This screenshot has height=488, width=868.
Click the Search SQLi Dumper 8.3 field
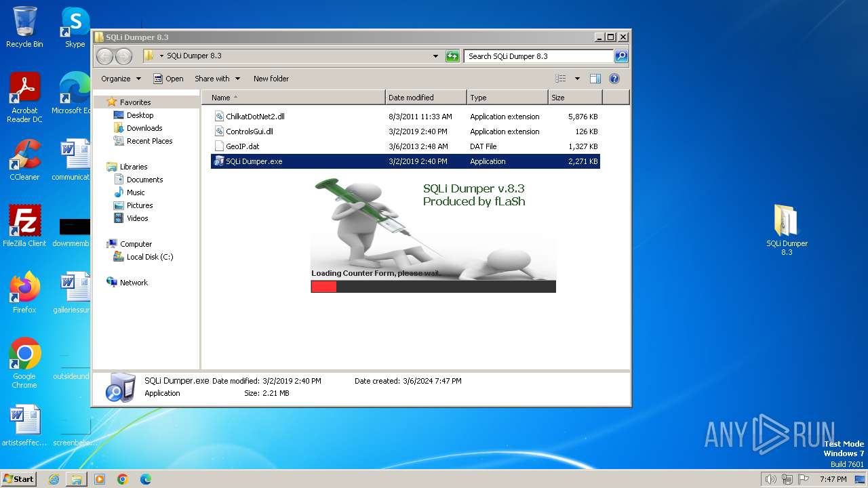[x=539, y=56]
